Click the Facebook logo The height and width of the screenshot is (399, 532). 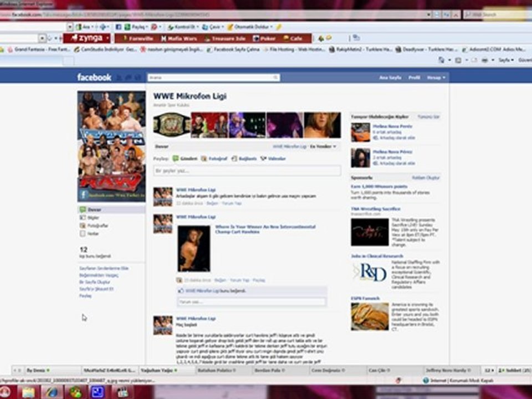point(94,78)
